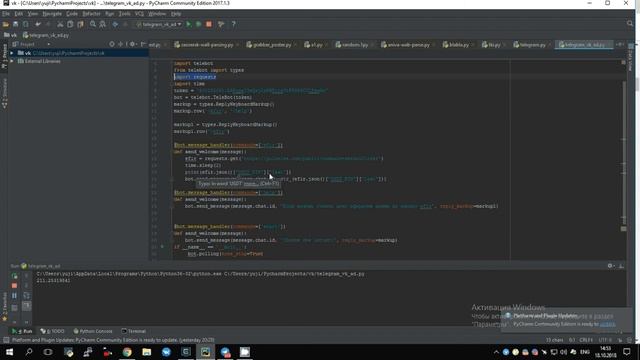Click the Back navigation arrow icon

(115, 24)
